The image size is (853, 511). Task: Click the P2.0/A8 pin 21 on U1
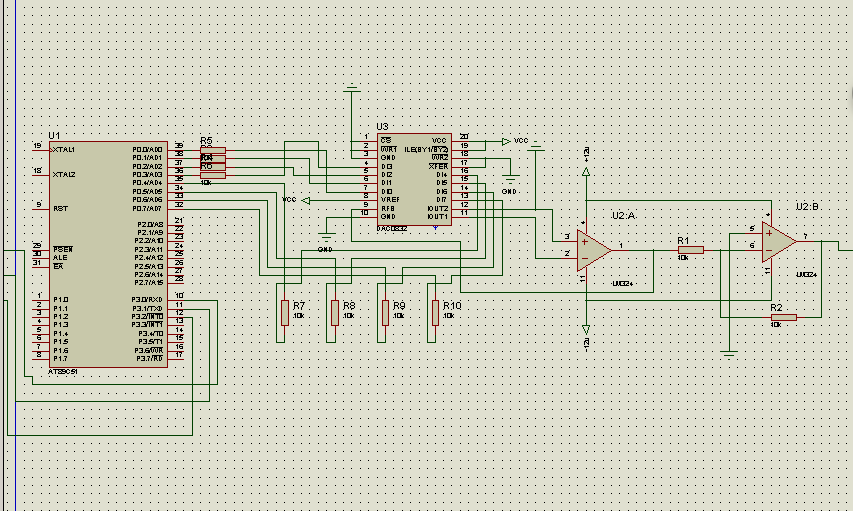pyautogui.click(x=176, y=224)
